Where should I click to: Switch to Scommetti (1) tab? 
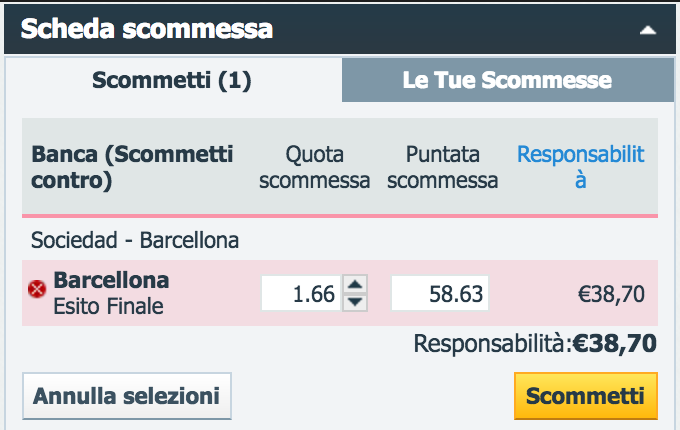[x=172, y=80]
